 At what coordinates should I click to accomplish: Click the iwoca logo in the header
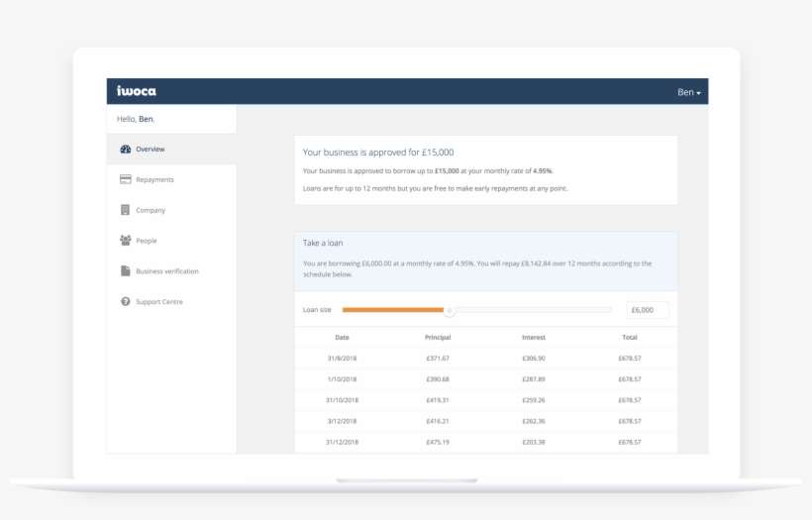click(x=137, y=91)
